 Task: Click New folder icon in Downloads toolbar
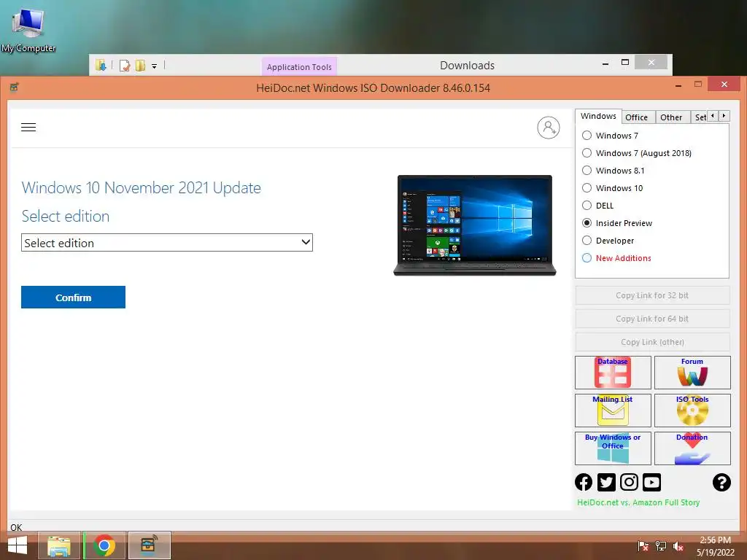click(140, 66)
